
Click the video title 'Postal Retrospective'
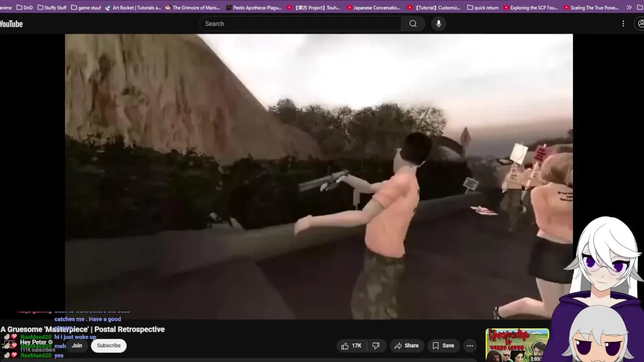pos(83,329)
